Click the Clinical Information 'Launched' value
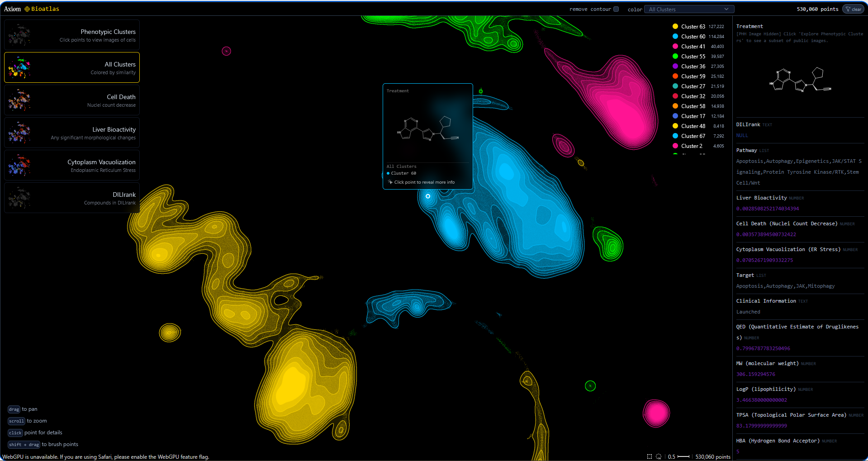 [x=748, y=312]
